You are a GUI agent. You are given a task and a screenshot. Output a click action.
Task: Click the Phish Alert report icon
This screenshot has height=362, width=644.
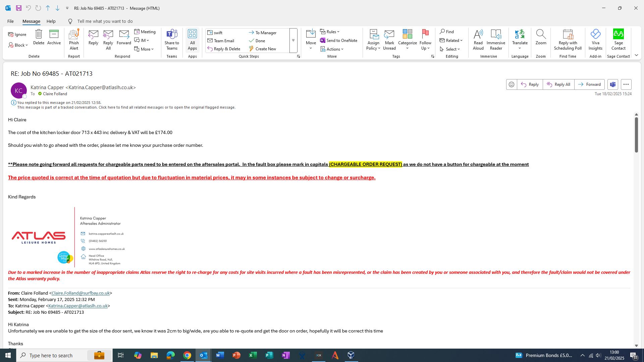point(74,39)
